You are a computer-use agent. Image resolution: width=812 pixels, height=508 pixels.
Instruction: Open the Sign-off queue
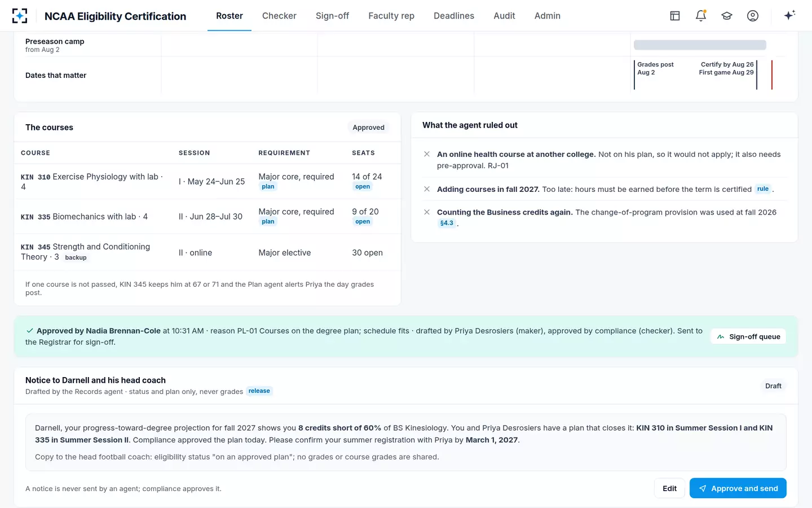coord(748,336)
